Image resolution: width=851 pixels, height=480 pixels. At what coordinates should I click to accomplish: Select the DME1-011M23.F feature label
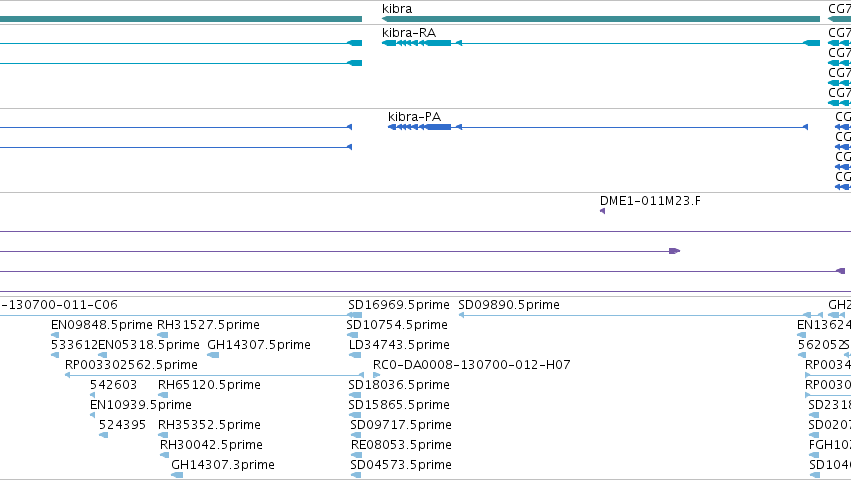point(650,201)
